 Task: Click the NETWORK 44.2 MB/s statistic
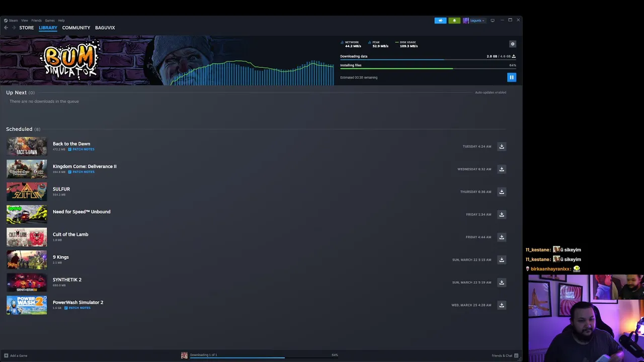click(x=351, y=44)
